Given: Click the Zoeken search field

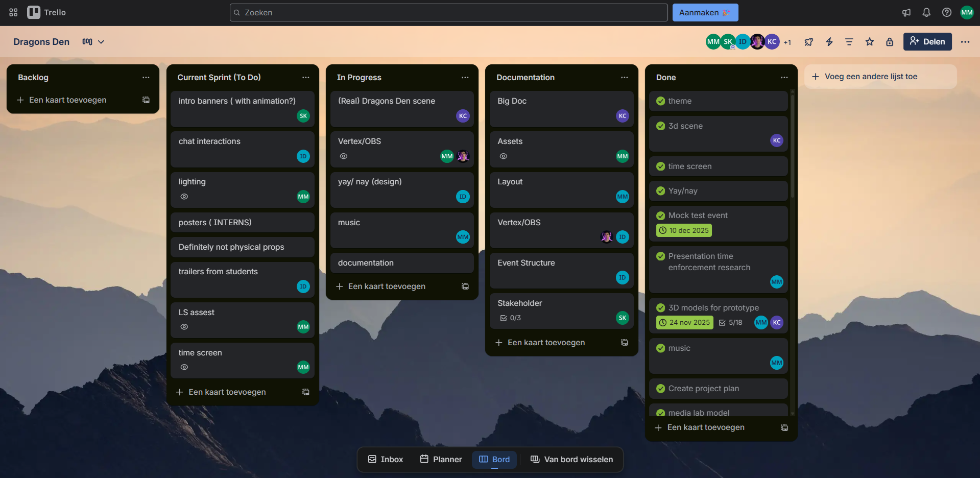Looking at the screenshot, I should tap(449, 12).
